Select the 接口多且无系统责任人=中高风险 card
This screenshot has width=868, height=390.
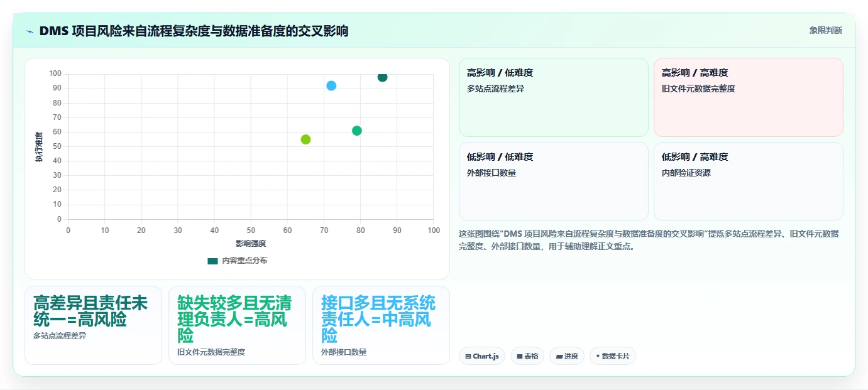(381, 325)
